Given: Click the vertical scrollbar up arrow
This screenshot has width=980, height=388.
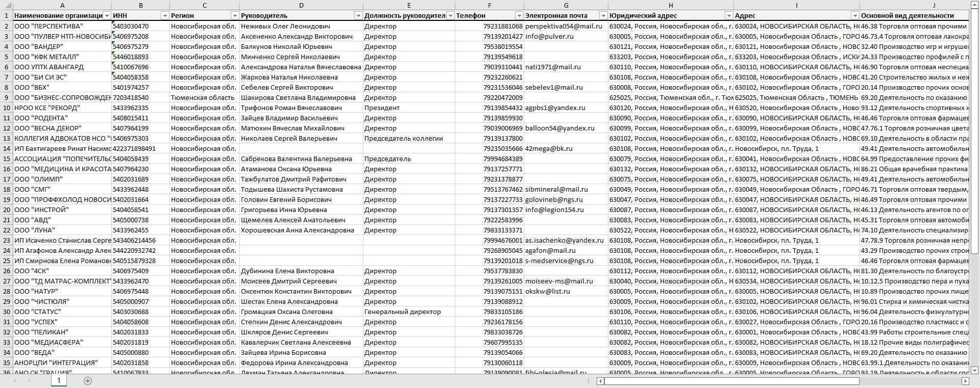Looking at the screenshot, I should pos(974,4).
